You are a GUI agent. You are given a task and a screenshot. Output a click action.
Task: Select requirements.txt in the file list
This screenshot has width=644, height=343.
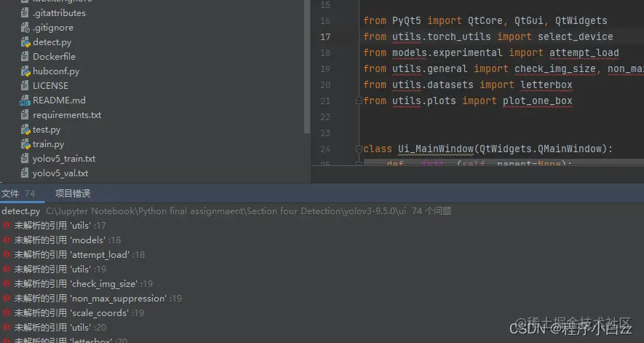[x=67, y=115]
